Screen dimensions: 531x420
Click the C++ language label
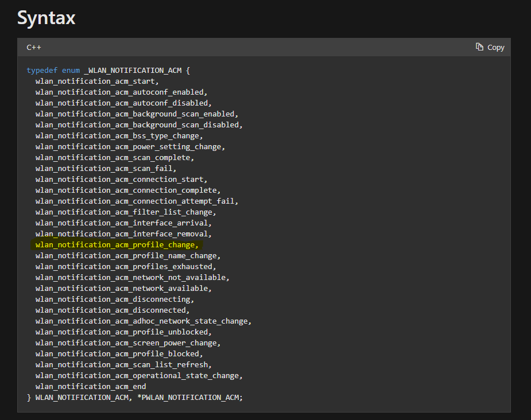pos(34,48)
